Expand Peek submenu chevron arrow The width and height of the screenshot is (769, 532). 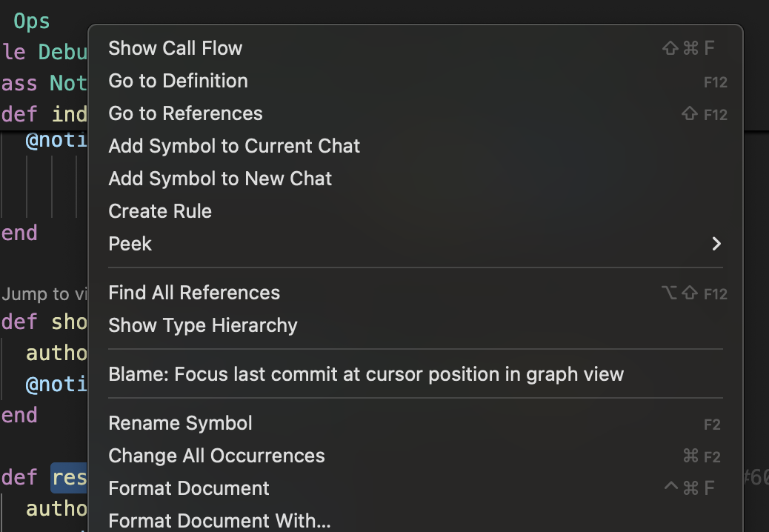click(x=716, y=244)
